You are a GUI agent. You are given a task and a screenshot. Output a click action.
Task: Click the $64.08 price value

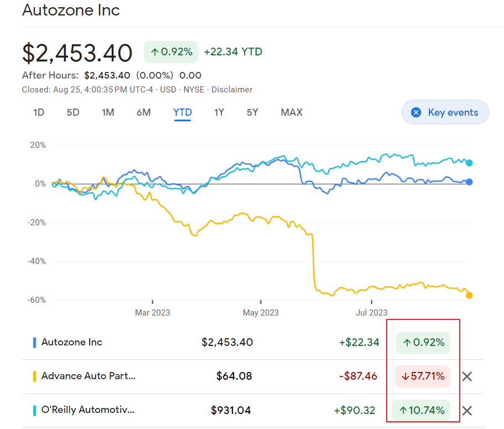click(x=234, y=376)
